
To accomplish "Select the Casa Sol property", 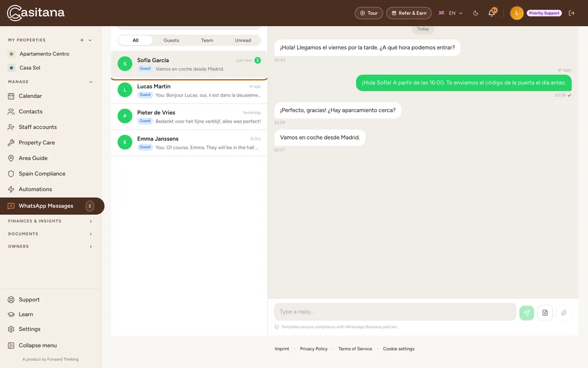I will coord(29,68).
